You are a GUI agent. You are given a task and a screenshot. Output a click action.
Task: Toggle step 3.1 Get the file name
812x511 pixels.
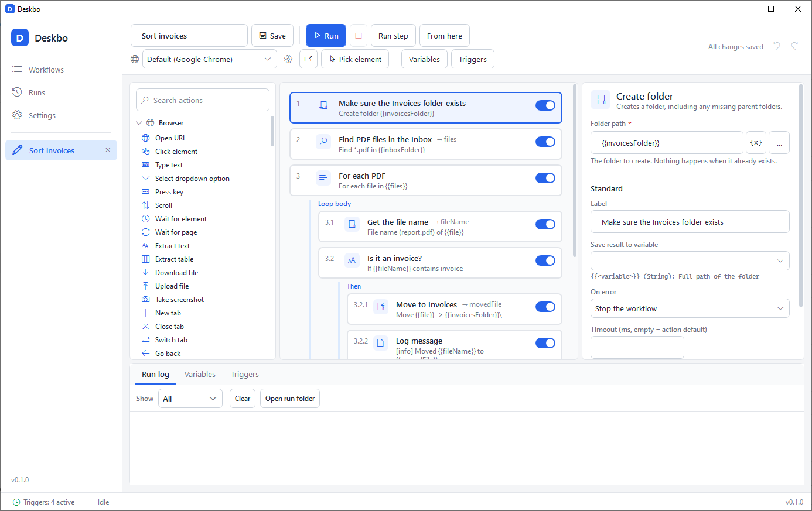click(x=545, y=224)
